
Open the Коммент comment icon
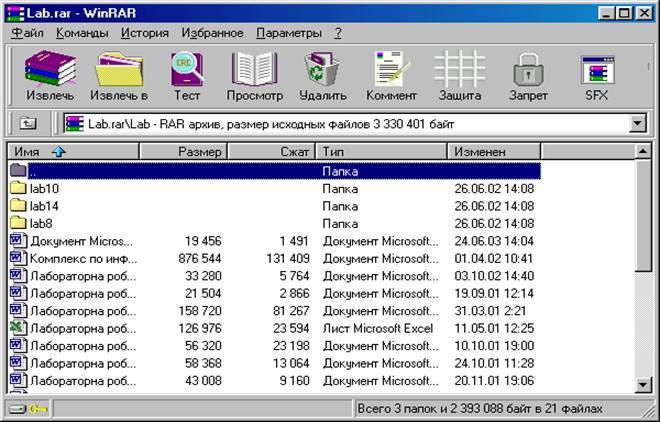pyautogui.click(x=391, y=69)
